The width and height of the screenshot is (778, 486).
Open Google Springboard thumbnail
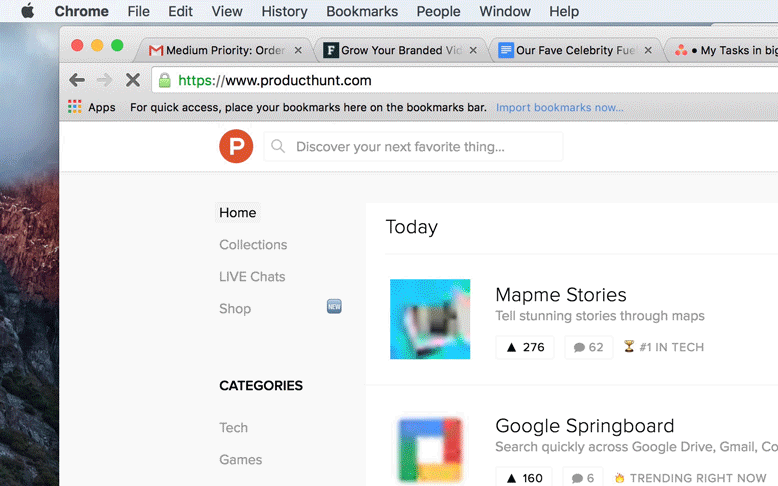pyautogui.click(x=430, y=450)
